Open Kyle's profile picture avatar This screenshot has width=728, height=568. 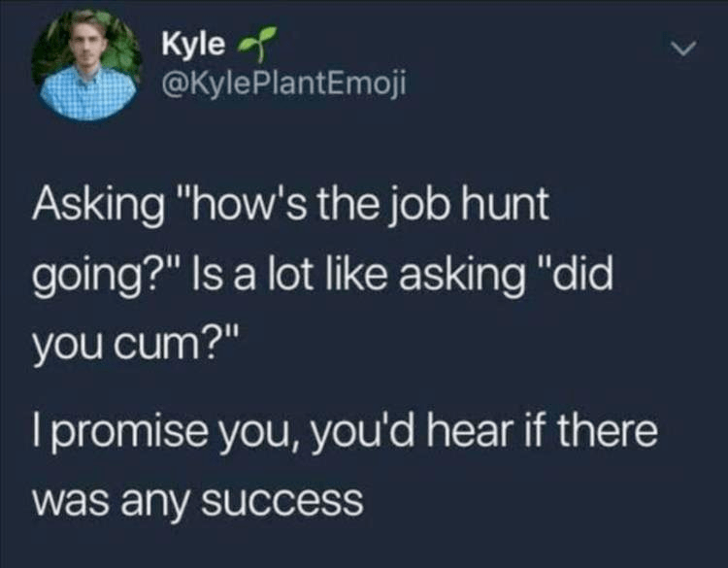click(x=86, y=65)
